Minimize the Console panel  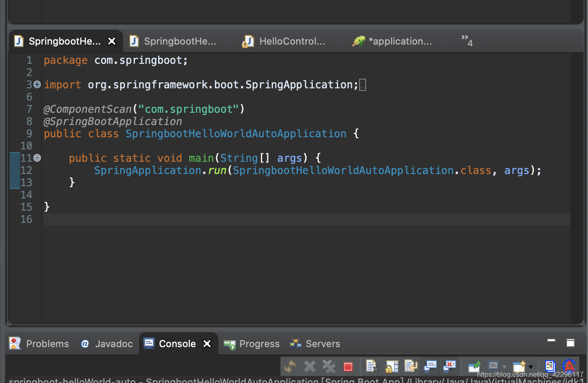(551, 340)
